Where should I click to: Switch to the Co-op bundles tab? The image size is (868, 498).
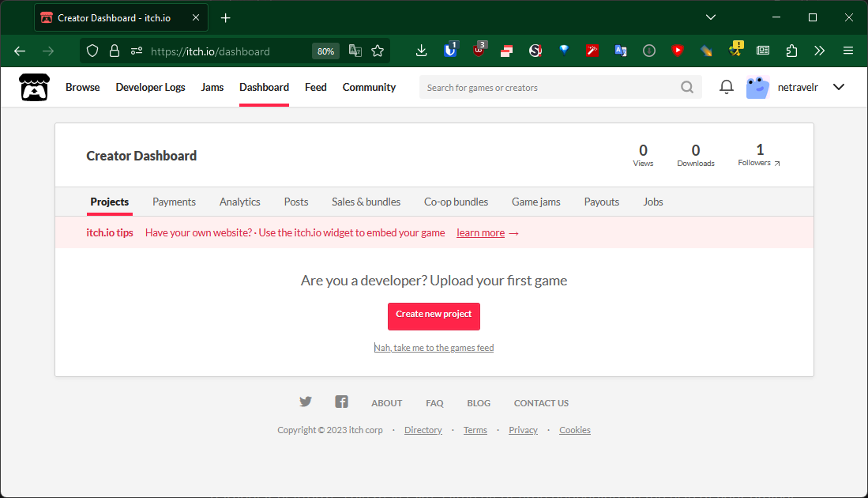[457, 202]
